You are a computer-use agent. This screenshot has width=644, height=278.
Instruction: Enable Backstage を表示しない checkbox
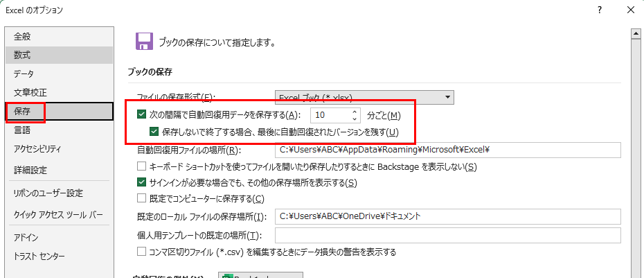point(142,166)
